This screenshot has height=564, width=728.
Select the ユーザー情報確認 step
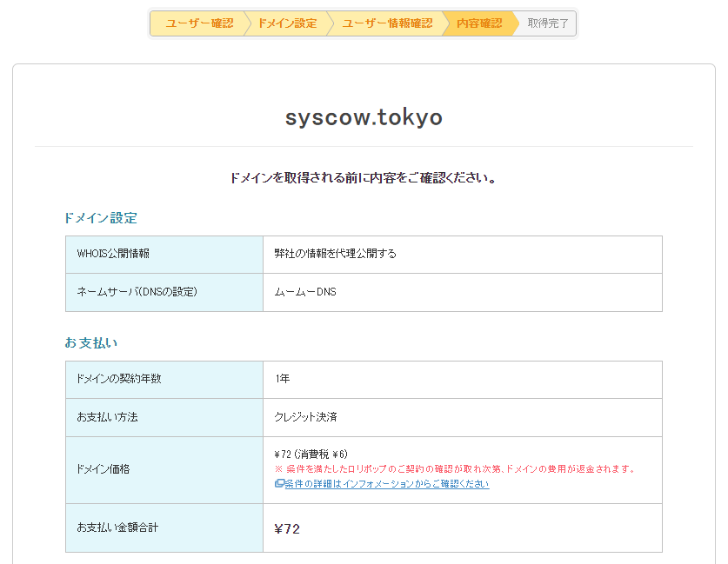click(x=387, y=23)
